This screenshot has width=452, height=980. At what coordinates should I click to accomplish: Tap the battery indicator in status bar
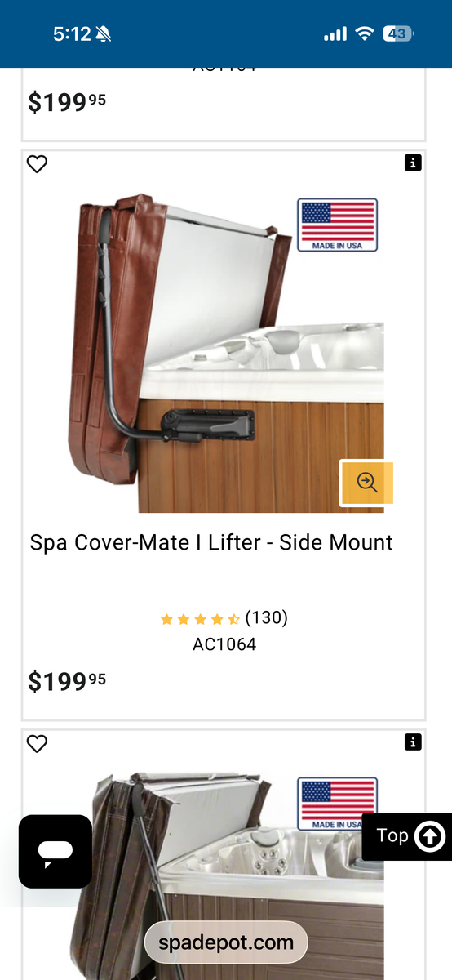tap(398, 33)
